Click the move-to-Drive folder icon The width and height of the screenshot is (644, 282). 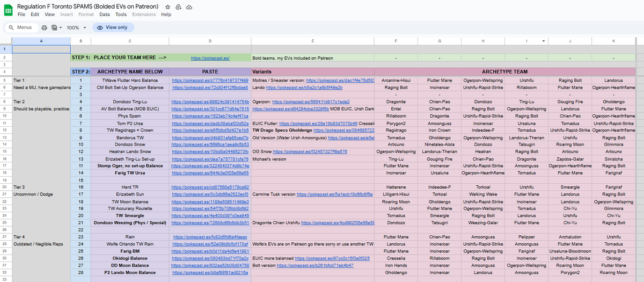[x=179, y=6]
